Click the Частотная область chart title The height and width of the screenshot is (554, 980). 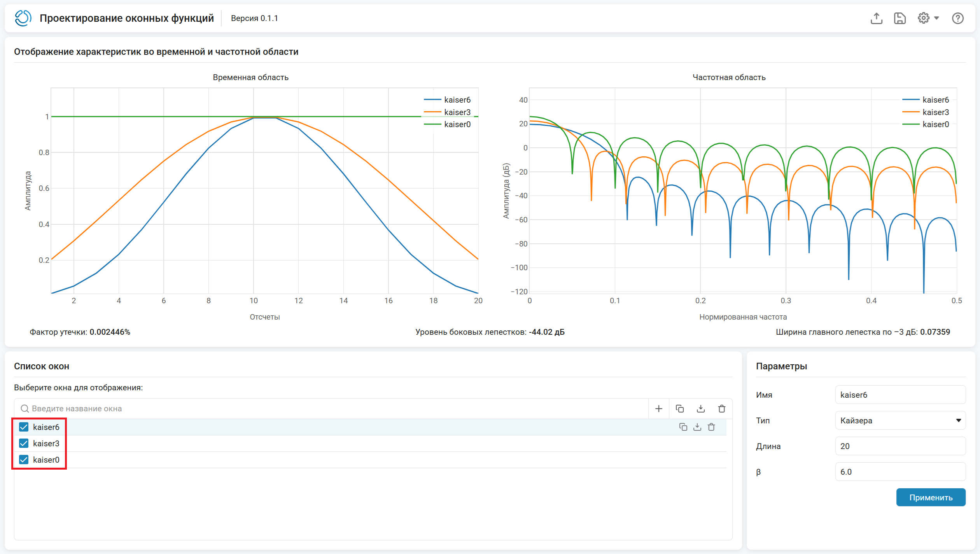tap(729, 77)
